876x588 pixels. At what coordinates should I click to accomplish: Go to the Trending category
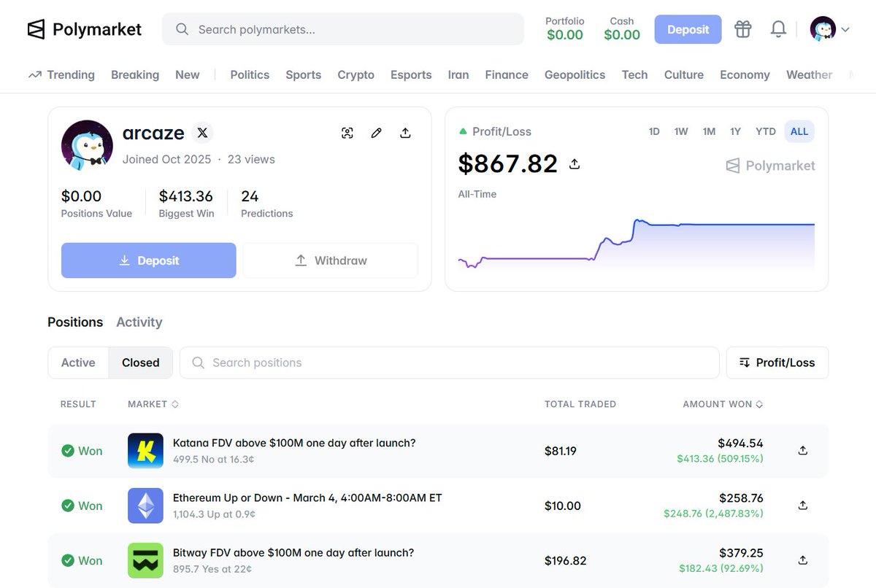61,74
